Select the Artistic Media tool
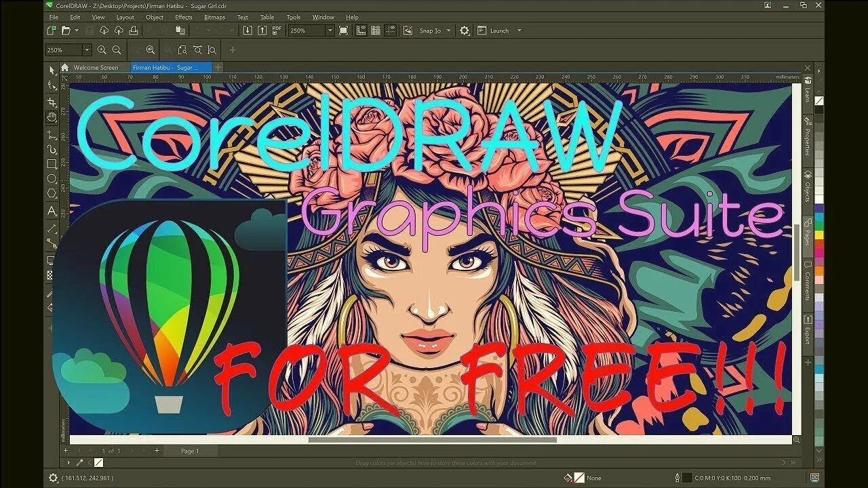This screenshot has height=488, width=868. [52, 148]
